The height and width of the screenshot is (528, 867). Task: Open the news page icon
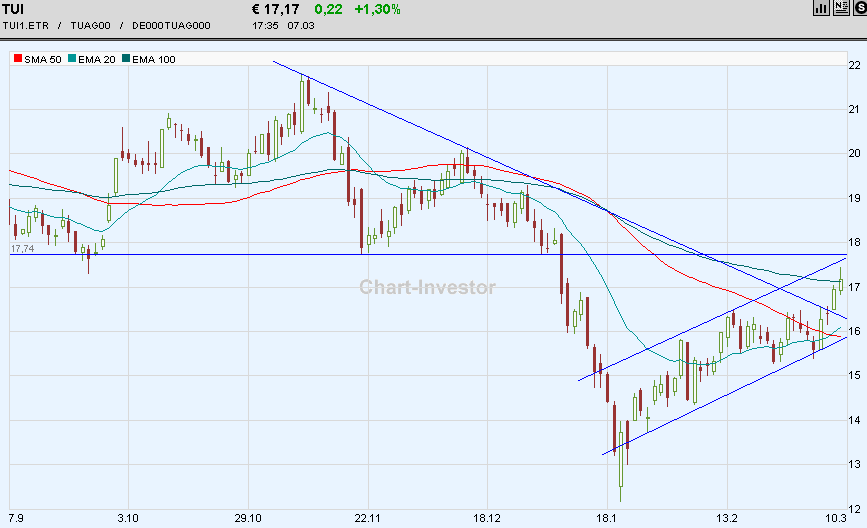click(841, 8)
